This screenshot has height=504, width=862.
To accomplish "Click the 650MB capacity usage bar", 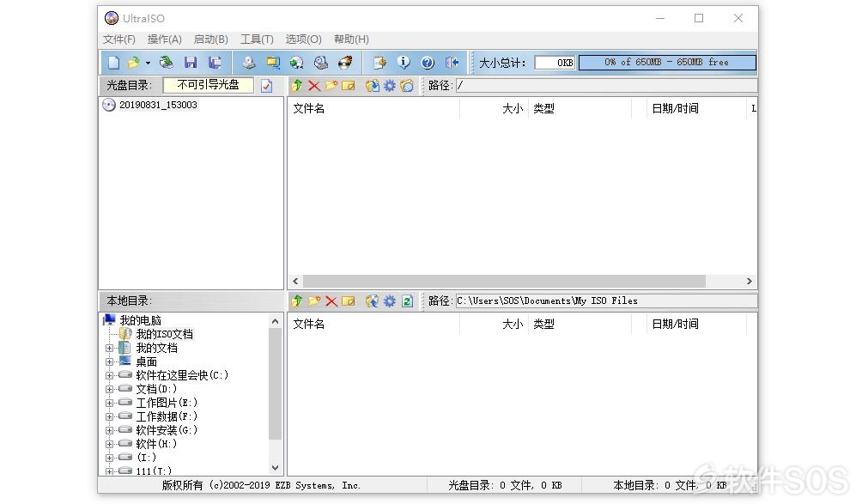I will pyautogui.click(x=667, y=62).
